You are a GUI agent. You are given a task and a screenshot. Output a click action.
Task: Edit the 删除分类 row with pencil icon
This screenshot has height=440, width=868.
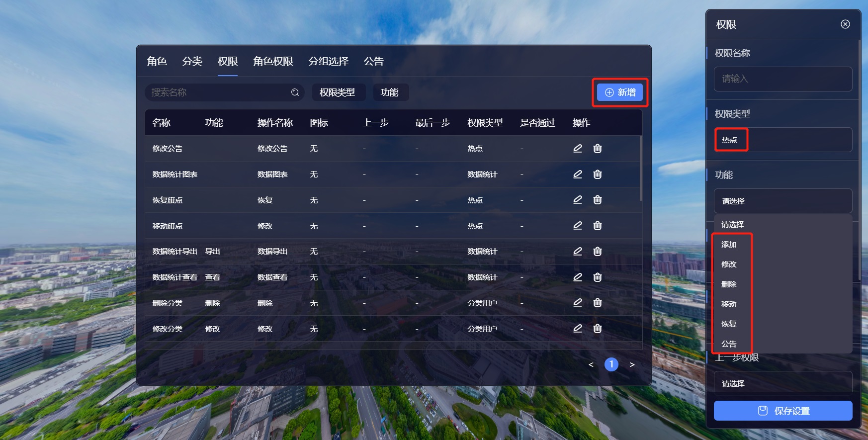(x=578, y=303)
